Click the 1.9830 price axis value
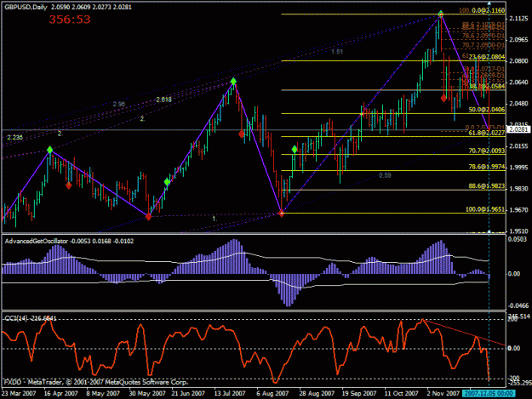Image resolution: width=532 pixels, height=399 pixels. coord(518,189)
